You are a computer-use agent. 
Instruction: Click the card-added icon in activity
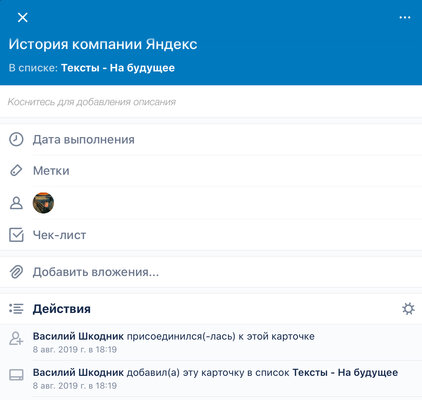16,375
